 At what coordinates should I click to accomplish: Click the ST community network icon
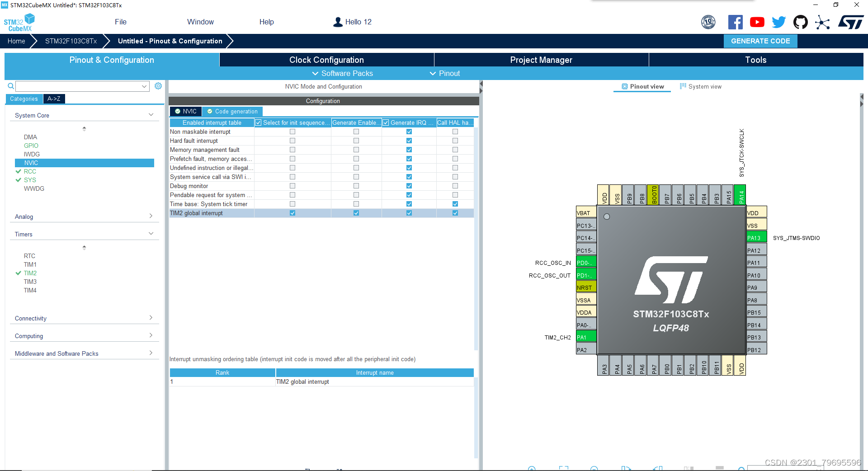point(822,22)
